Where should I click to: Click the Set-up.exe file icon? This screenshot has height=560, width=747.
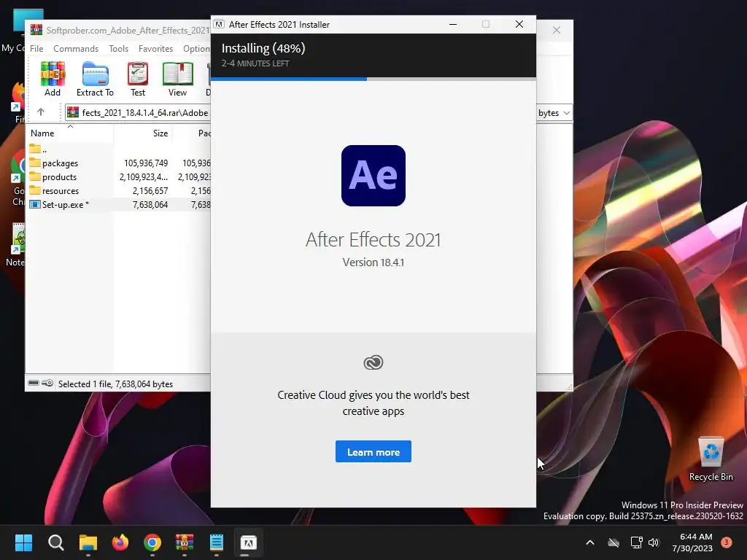coord(35,205)
